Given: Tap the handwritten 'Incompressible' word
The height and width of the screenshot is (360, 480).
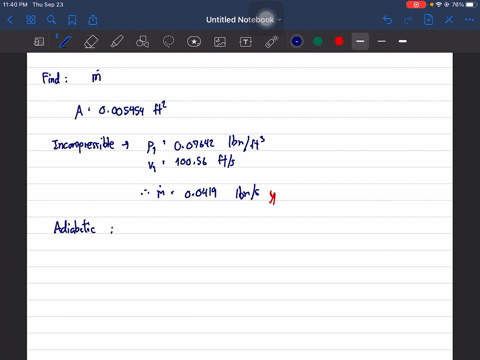Looking at the screenshot, I should click(x=83, y=145).
